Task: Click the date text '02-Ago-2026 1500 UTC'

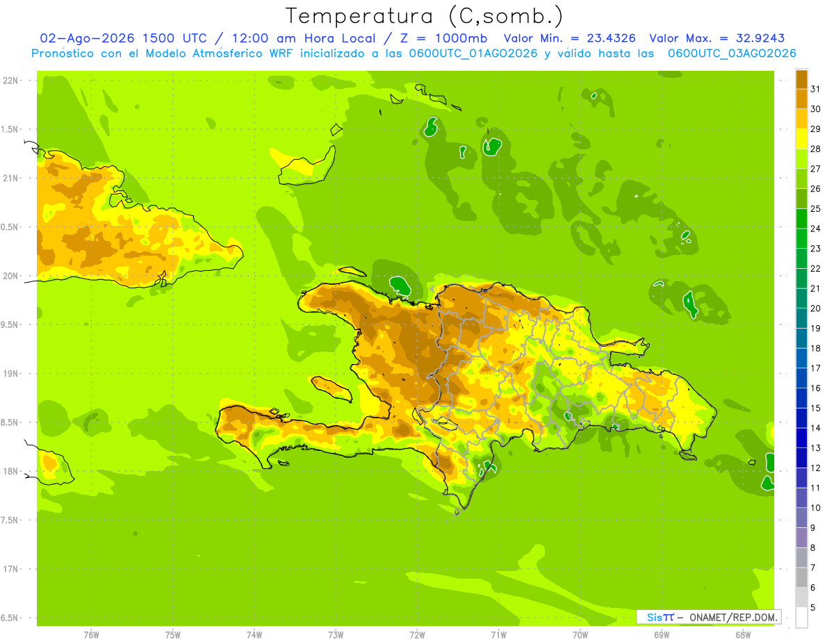Action: pyautogui.click(x=123, y=38)
